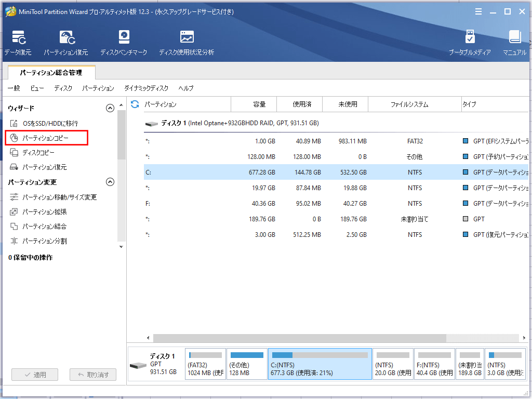The height and width of the screenshot is (399, 532).
Task: Choose パーティション拡張 operation
Action: point(45,212)
